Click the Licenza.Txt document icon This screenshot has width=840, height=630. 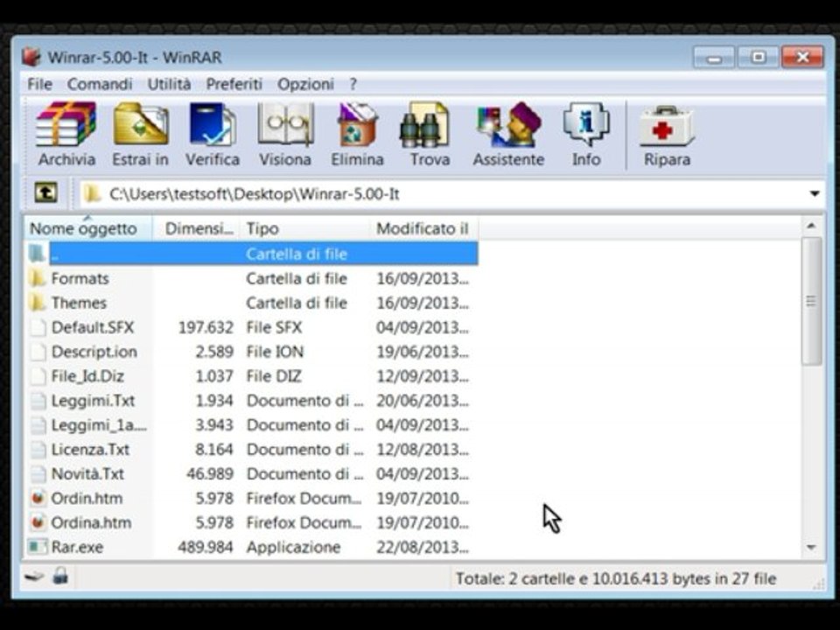click(x=38, y=449)
